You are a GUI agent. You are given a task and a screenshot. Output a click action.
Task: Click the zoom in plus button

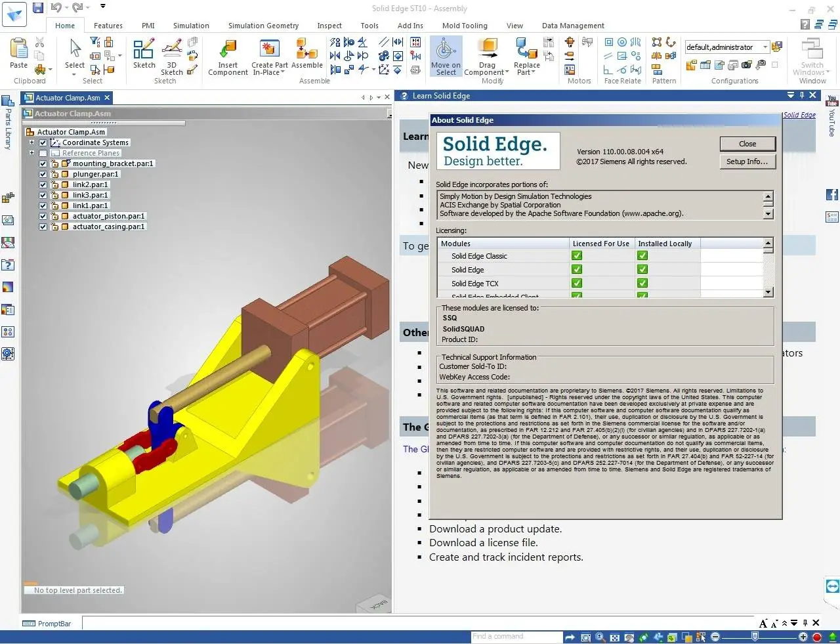point(803,637)
